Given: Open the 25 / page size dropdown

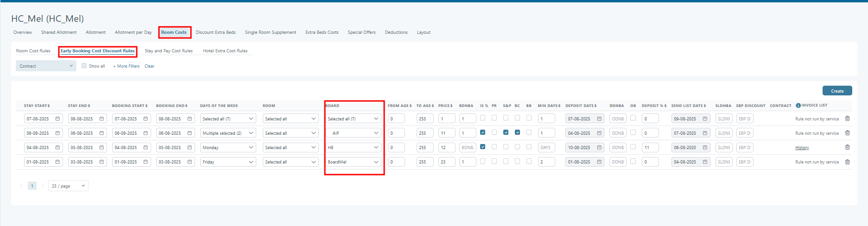Looking at the screenshot, I should (68, 186).
